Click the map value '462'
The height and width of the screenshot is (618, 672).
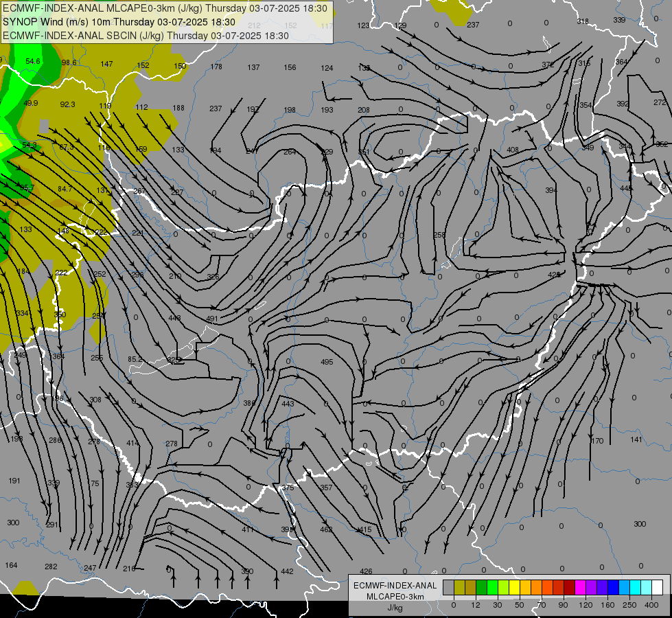click(x=326, y=529)
